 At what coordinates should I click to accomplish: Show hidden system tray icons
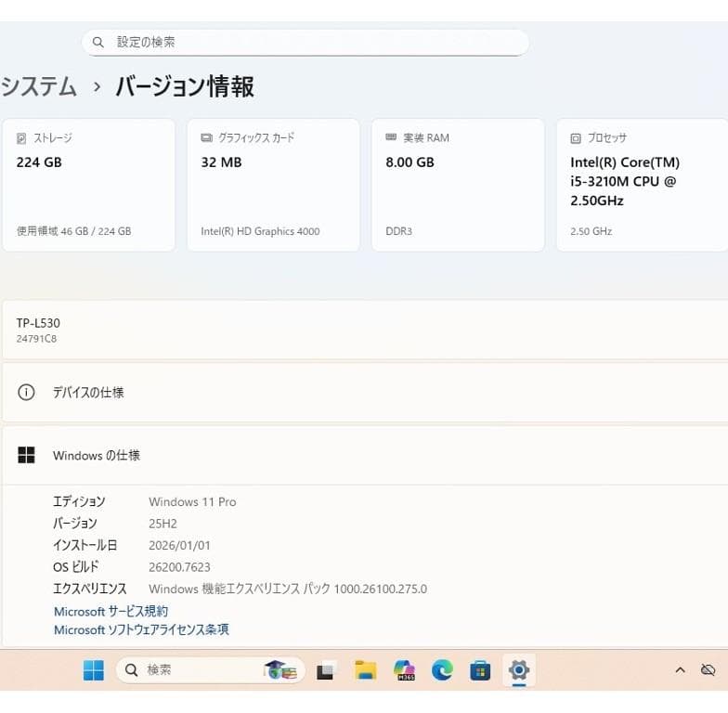point(680,670)
